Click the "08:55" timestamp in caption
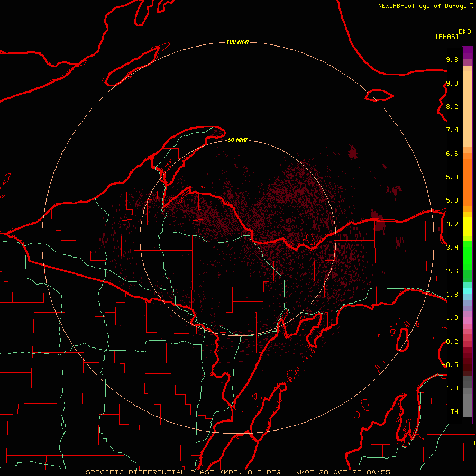Viewport: 476px width, 476px height. [378, 472]
